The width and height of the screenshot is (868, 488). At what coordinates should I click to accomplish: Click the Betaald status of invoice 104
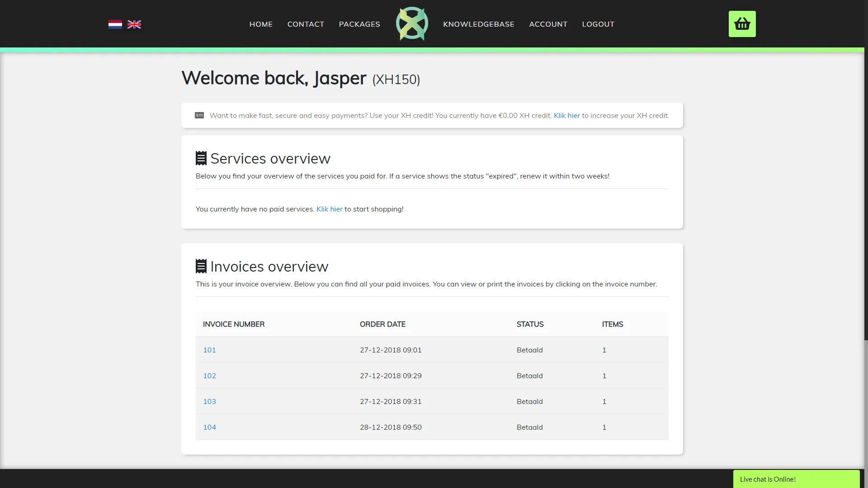(x=530, y=427)
